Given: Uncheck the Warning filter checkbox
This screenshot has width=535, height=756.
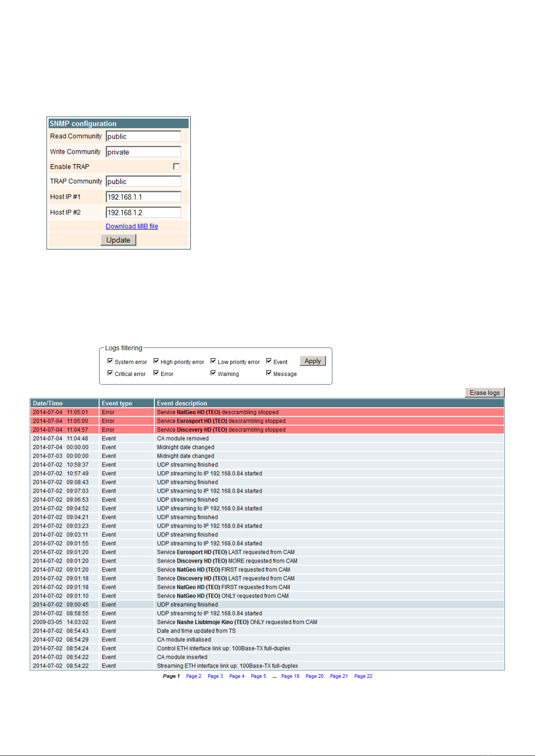Looking at the screenshot, I should point(213,373).
